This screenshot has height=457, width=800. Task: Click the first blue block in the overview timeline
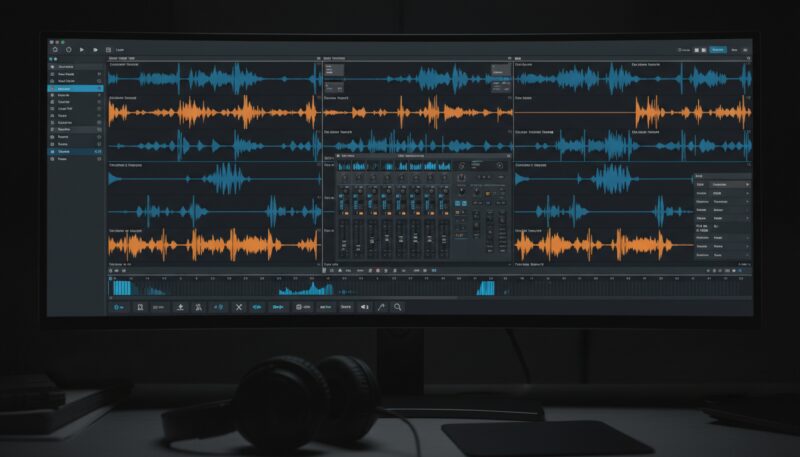tap(122, 288)
